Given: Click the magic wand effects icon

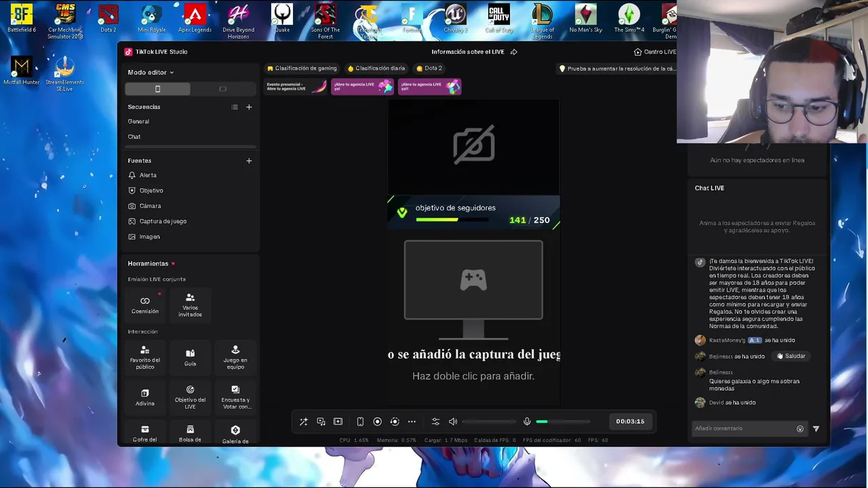Looking at the screenshot, I should tap(304, 422).
